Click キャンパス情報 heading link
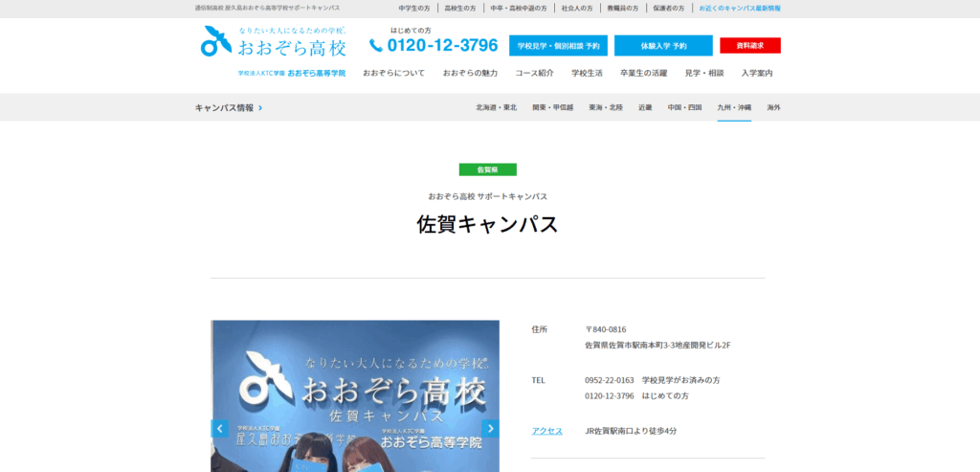 pos(224,107)
